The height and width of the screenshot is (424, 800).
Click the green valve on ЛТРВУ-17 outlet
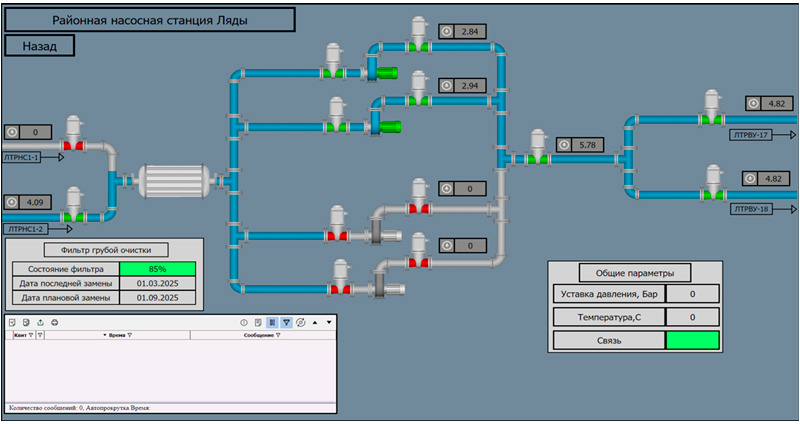[711, 119]
